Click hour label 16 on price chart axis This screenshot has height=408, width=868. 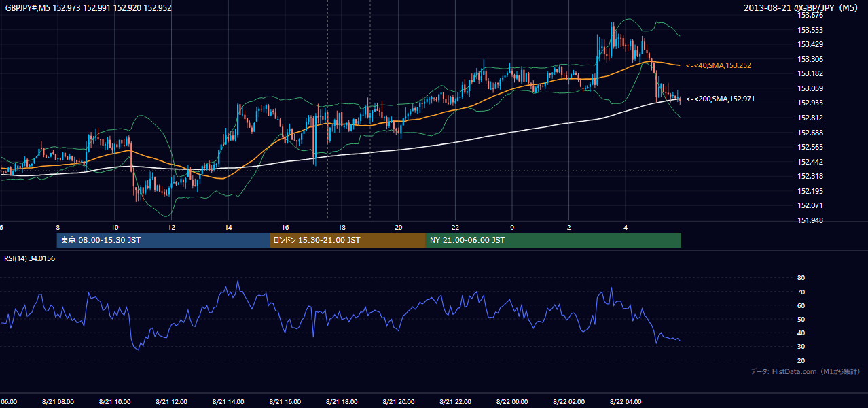point(285,228)
